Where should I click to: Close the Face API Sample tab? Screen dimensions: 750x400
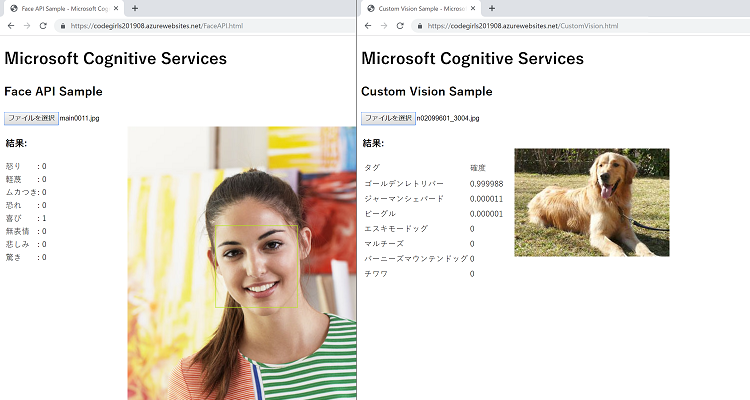[116, 8]
